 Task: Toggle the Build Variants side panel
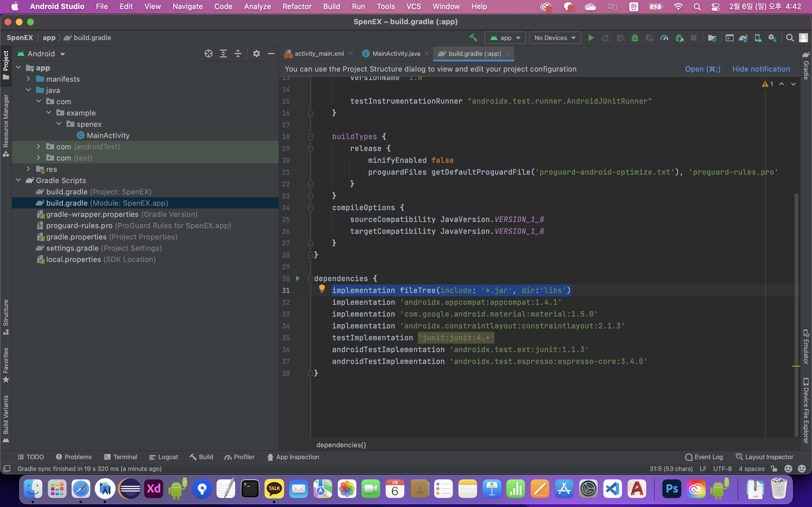6,419
